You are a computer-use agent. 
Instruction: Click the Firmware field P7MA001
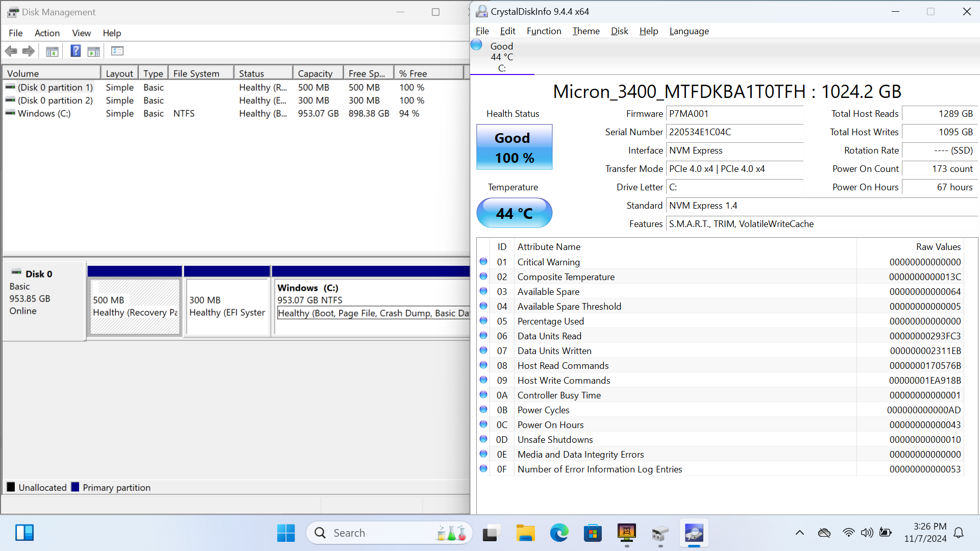pyautogui.click(x=734, y=114)
